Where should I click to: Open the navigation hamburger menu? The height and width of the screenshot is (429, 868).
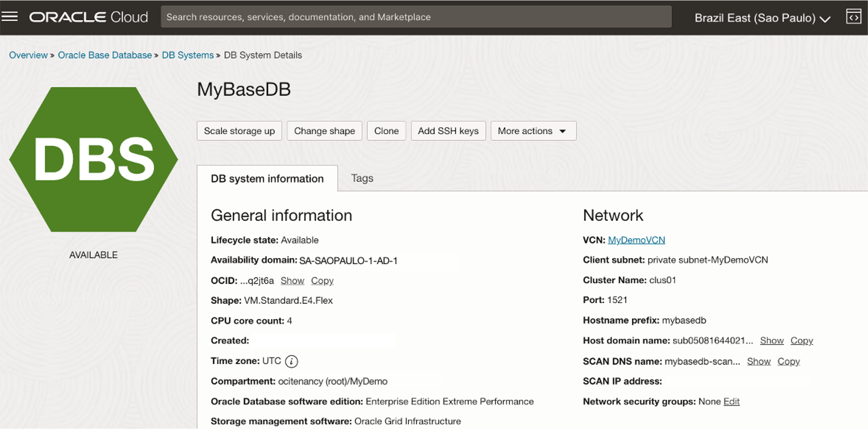[x=10, y=16]
